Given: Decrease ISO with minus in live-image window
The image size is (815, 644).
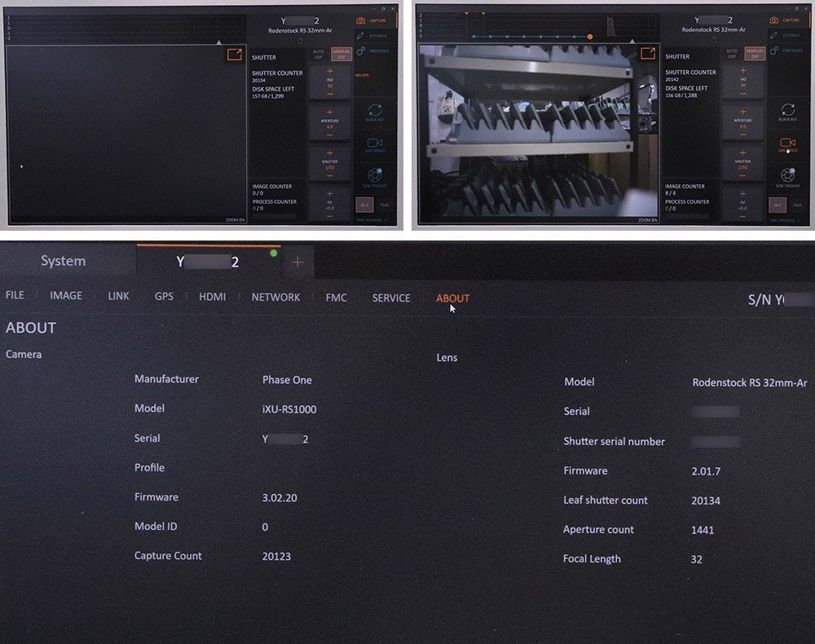Looking at the screenshot, I should pos(742,94).
